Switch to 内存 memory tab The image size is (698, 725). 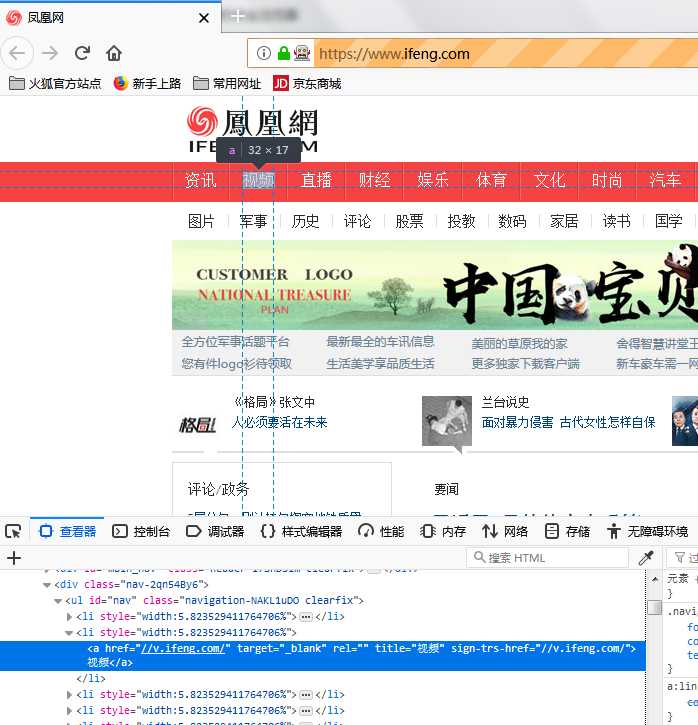(x=443, y=531)
